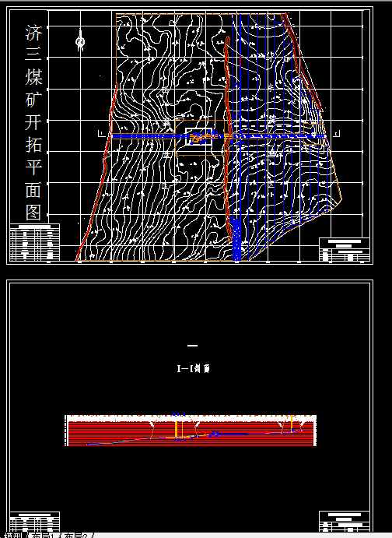Select the north arrow compass symbol
392x538 pixels.
click(x=80, y=41)
